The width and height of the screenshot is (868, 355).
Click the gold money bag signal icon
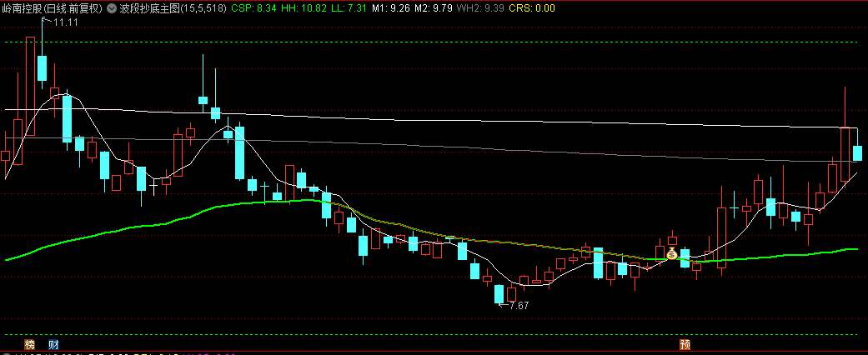[671, 255]
